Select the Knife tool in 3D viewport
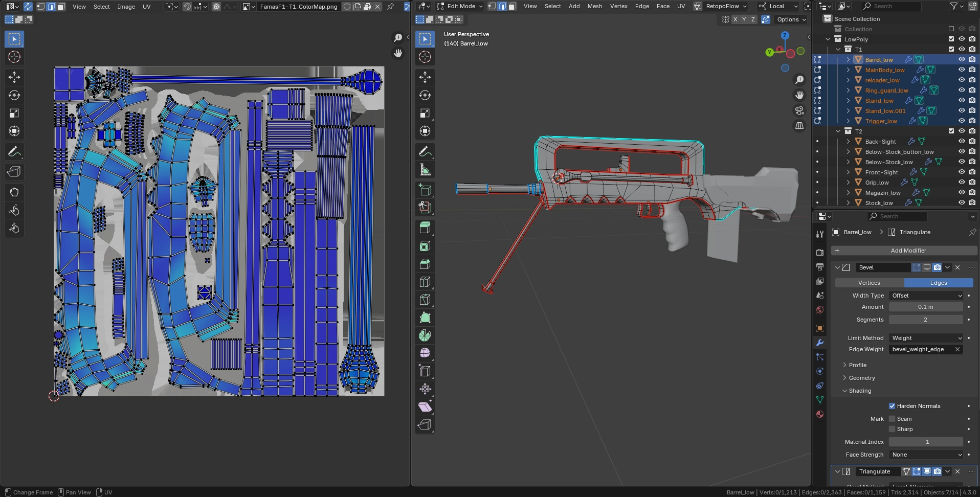 point(425,300)
